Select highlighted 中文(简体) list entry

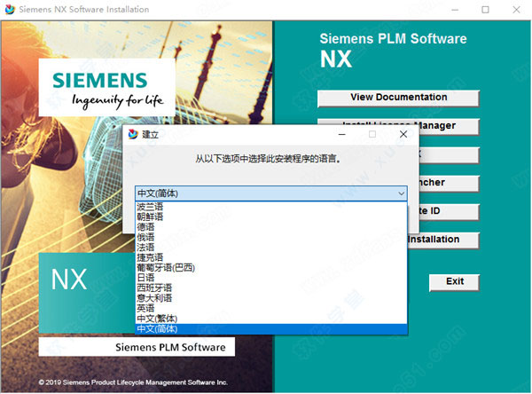(159, 329)
